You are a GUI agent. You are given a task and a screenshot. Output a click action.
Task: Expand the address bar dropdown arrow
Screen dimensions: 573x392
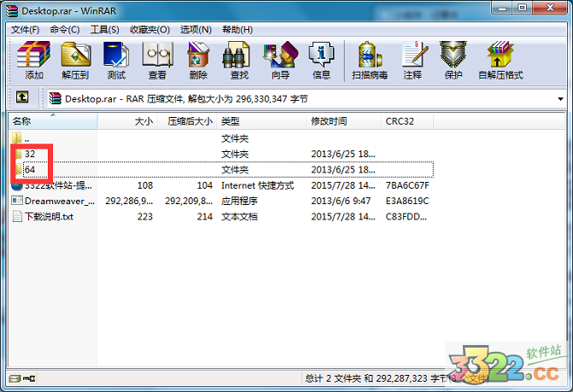[x=560, y=99]
